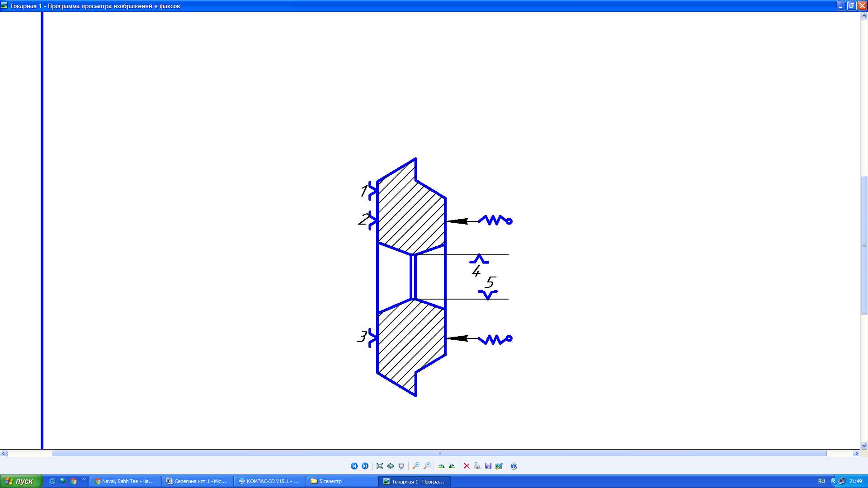Go to the next image

coord(365,466)
